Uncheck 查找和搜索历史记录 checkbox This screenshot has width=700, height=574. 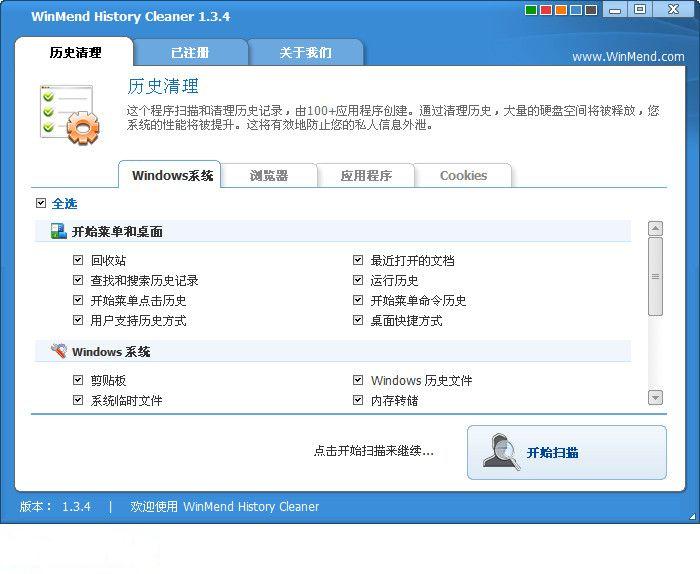78,280
